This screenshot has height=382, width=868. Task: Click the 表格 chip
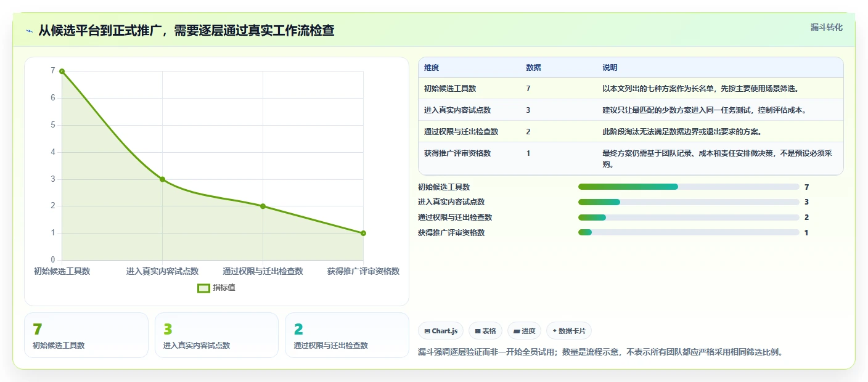(485, 331)
